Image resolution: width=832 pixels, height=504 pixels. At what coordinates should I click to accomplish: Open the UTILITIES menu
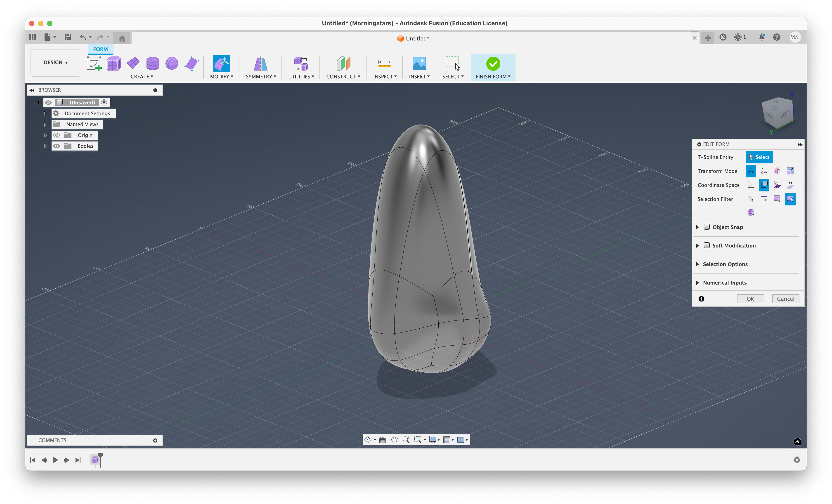click(x=301, y=77)
